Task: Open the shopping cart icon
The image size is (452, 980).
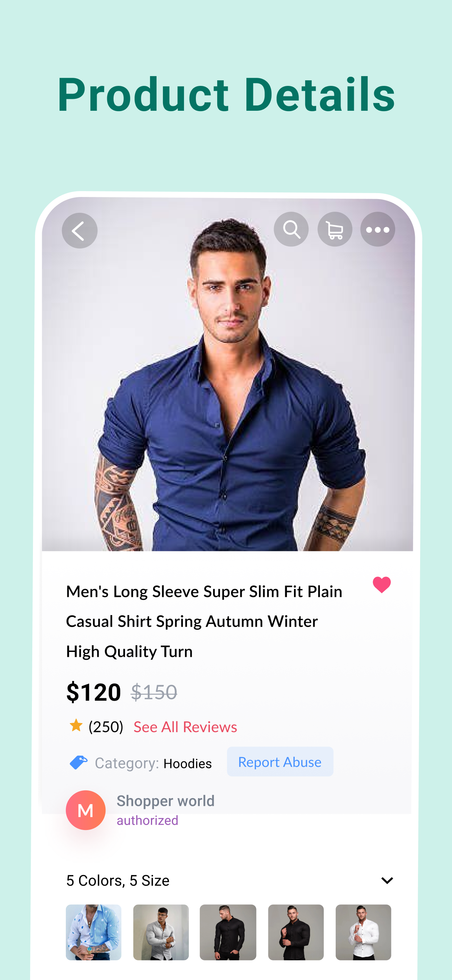Action: (x=335, y=229)
